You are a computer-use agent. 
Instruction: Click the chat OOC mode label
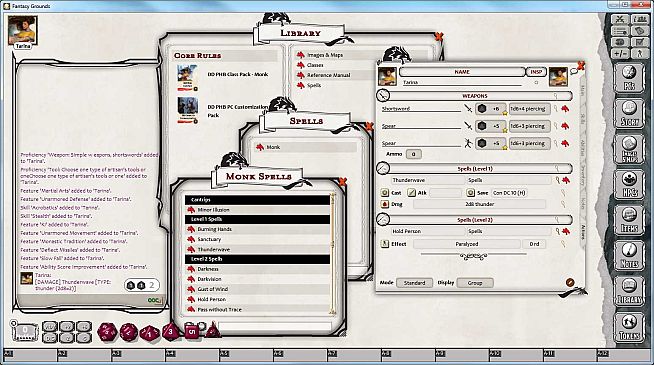[x=153, y=301]
